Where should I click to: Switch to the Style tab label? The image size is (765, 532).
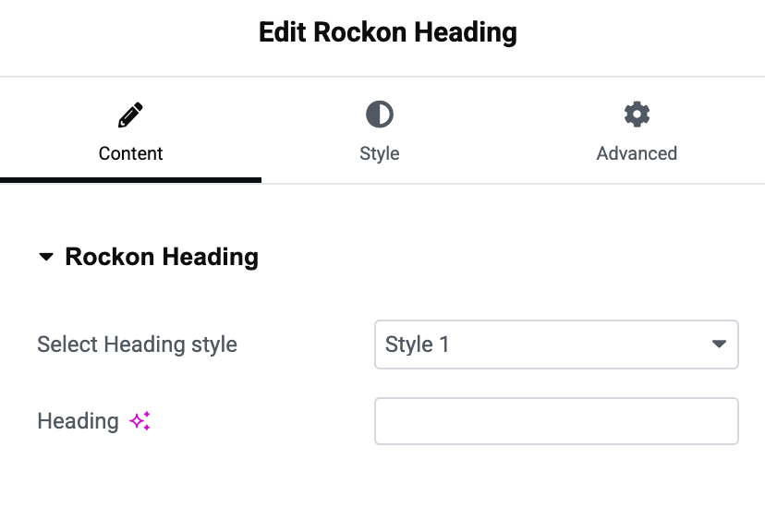380,153
